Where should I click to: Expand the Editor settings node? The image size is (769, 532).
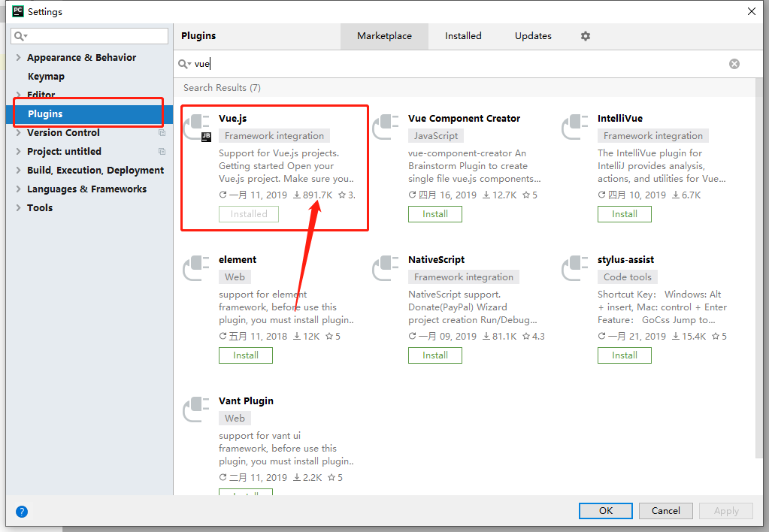(18, 95)
